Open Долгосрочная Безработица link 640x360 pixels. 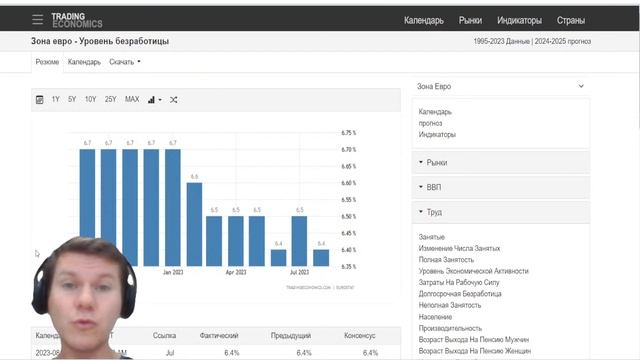(460, 294)
